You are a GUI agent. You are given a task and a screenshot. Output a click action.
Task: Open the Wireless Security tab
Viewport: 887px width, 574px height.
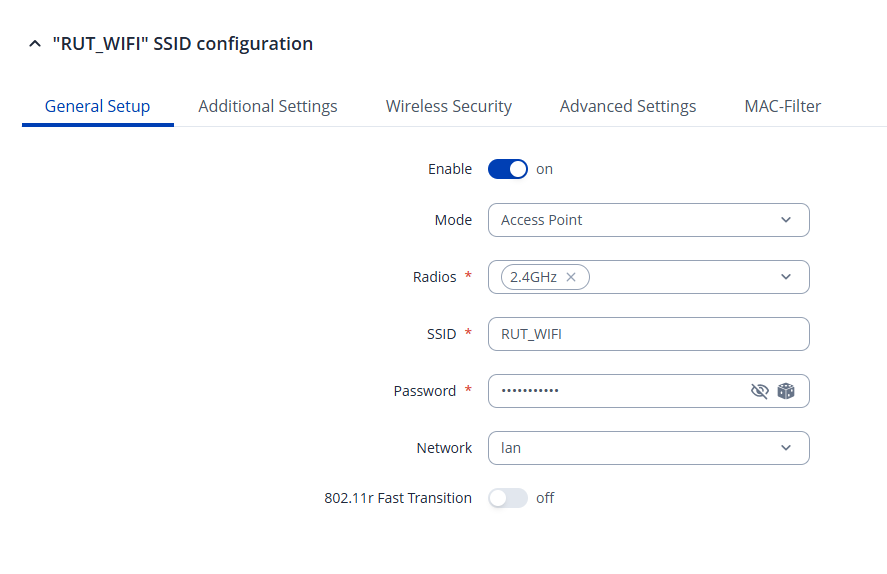point(448,106)
